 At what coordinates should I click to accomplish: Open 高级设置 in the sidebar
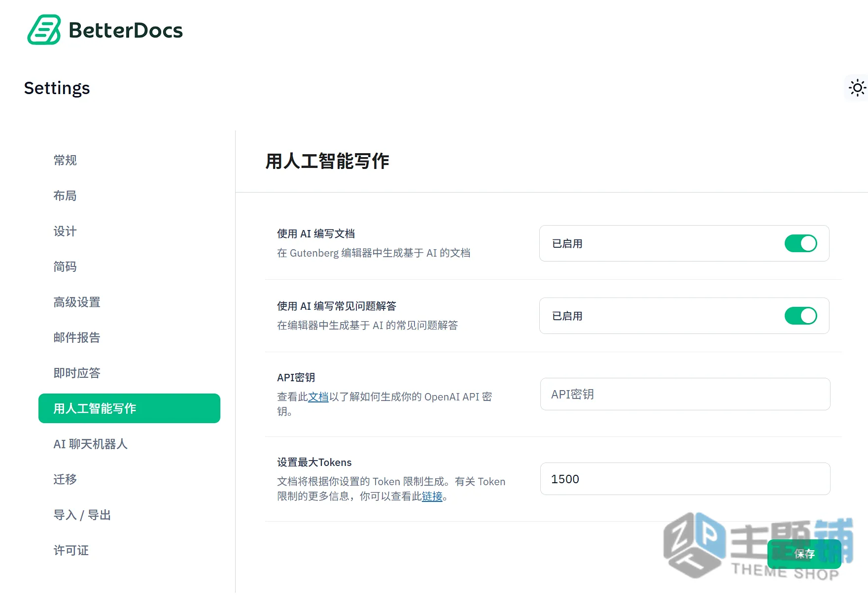77,302
